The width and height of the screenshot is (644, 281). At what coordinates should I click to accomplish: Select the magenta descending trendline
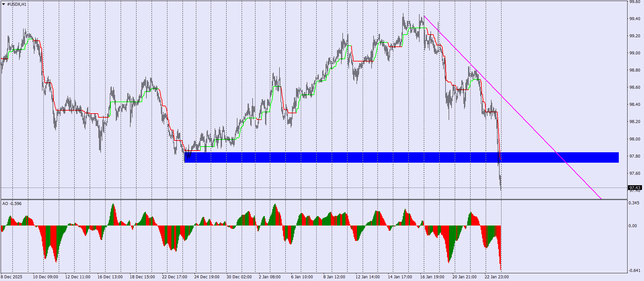[x=512, y=107]
